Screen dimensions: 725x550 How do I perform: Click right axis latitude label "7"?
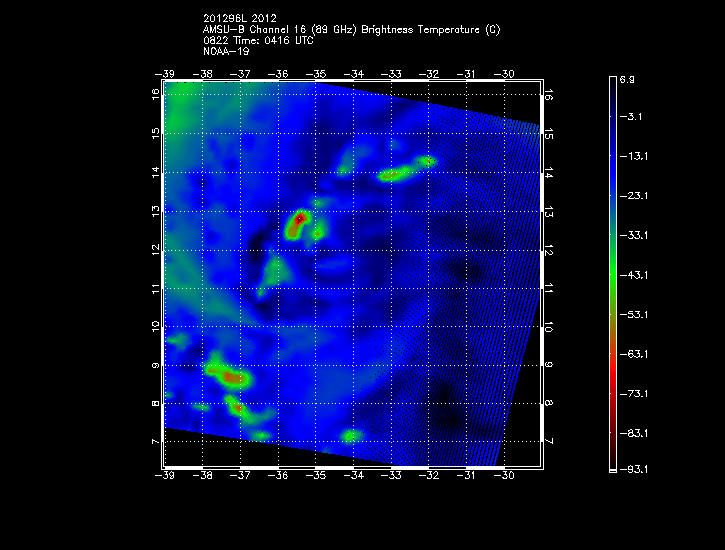pyautogui.click(x=549, y=441)
